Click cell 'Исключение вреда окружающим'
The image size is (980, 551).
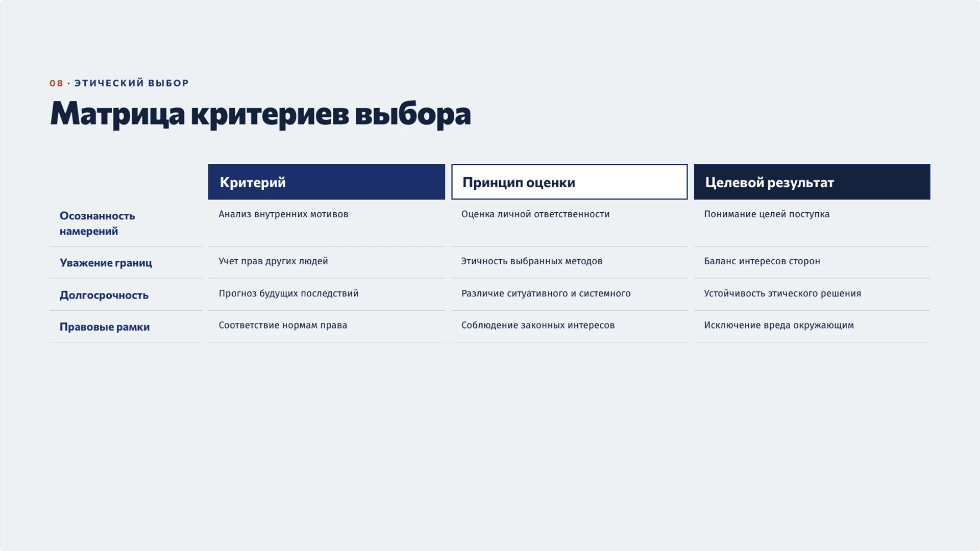pos(779,325)
